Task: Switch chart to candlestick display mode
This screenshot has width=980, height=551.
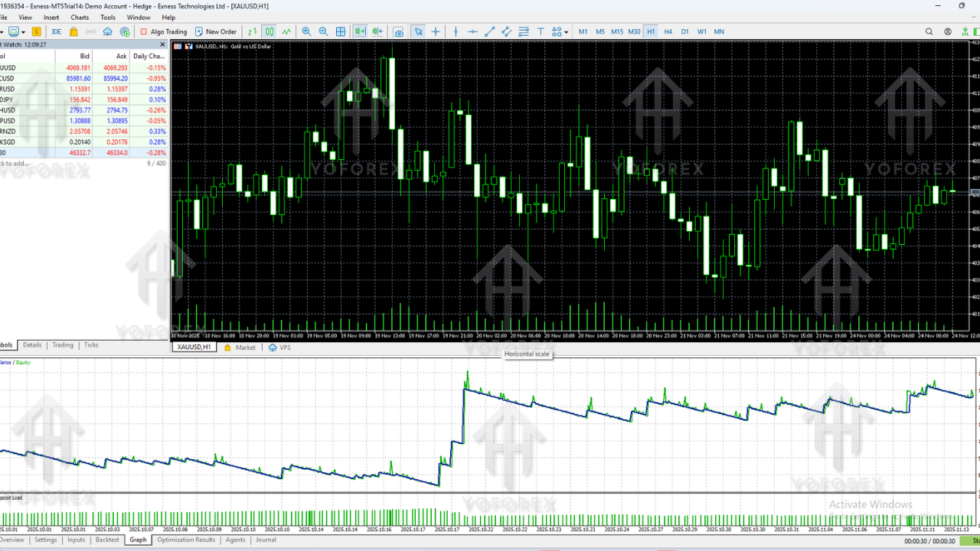Action: coord(269,31)
